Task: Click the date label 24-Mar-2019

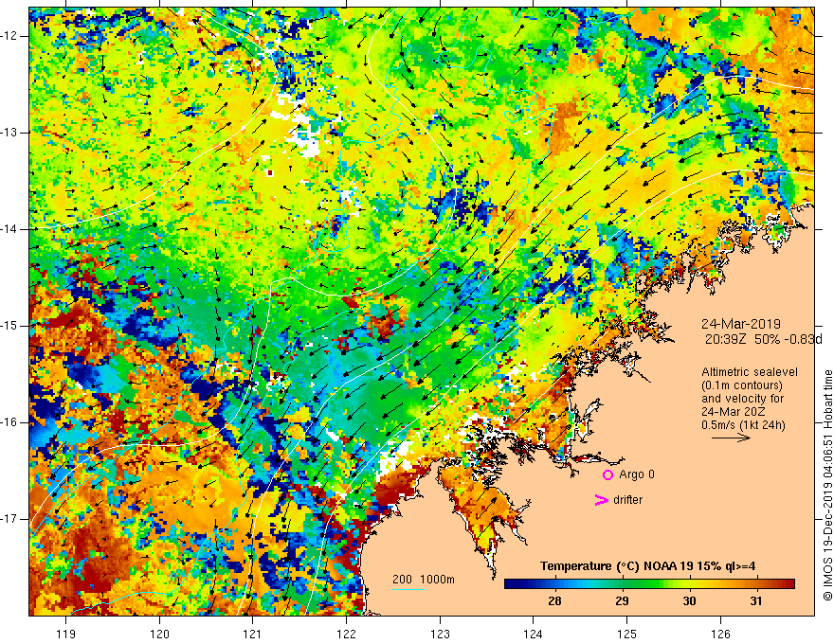Action: pyautogui.click(x=741, y=324)
